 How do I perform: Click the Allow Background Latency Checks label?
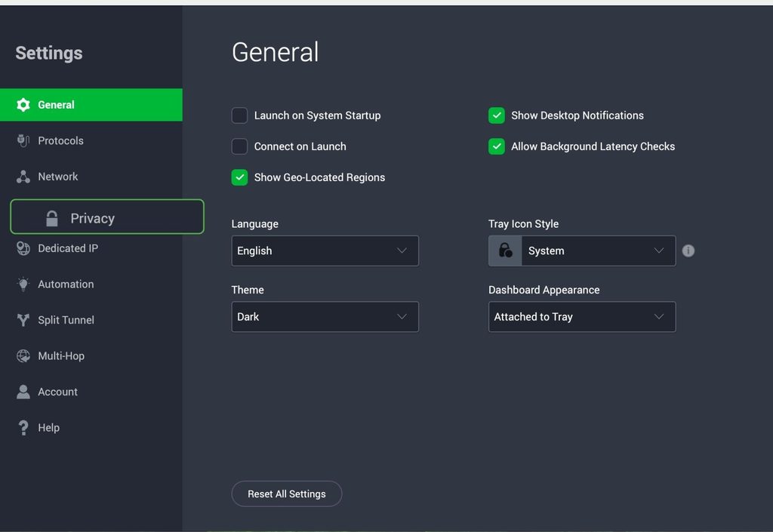593,146
